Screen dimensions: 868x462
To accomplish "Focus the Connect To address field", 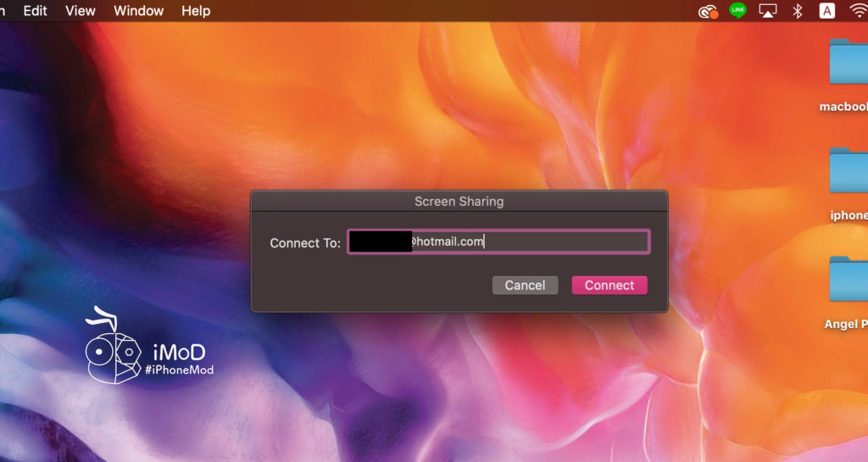I will (498, 242).
